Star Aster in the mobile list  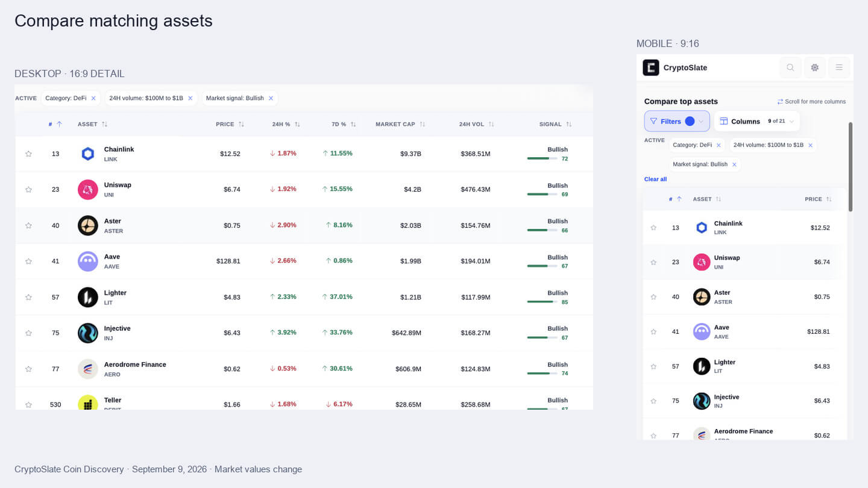(653, 297)
